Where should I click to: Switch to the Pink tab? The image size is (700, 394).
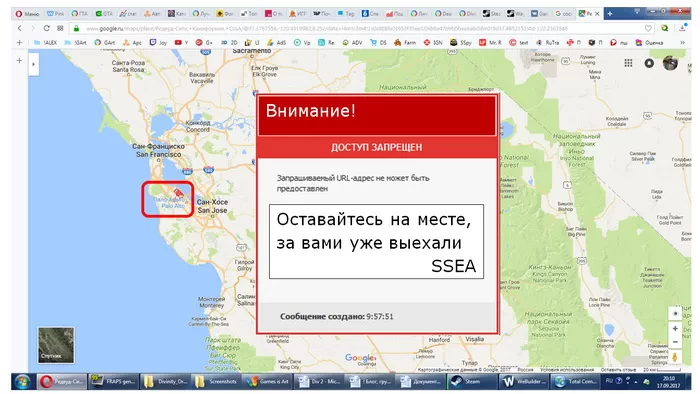(56, 14)
